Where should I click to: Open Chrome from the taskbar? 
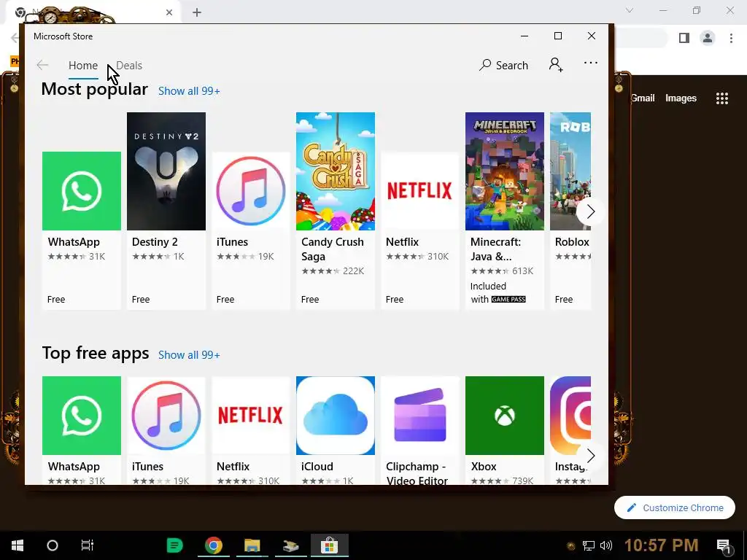[x=214, y=545]
